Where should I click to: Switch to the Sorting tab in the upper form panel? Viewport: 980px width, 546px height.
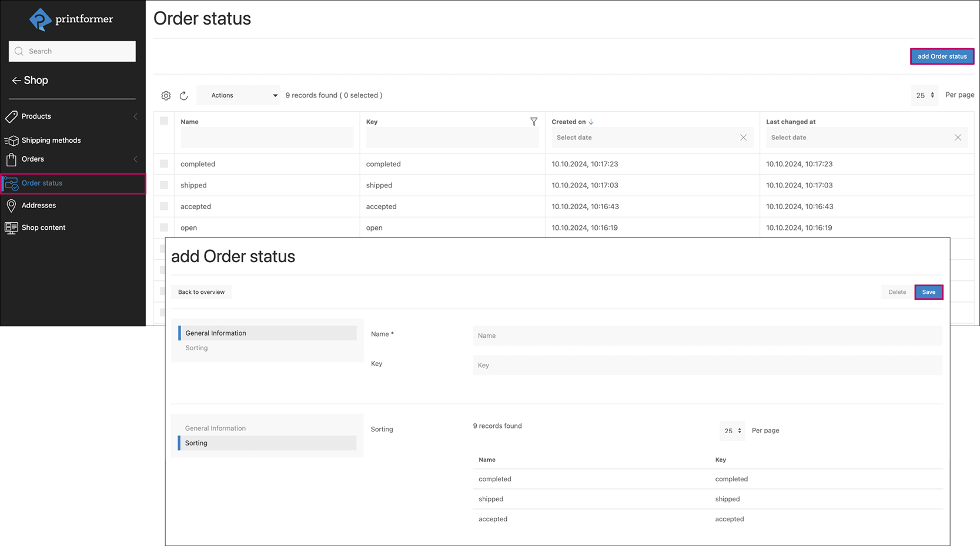pos(196,348)
